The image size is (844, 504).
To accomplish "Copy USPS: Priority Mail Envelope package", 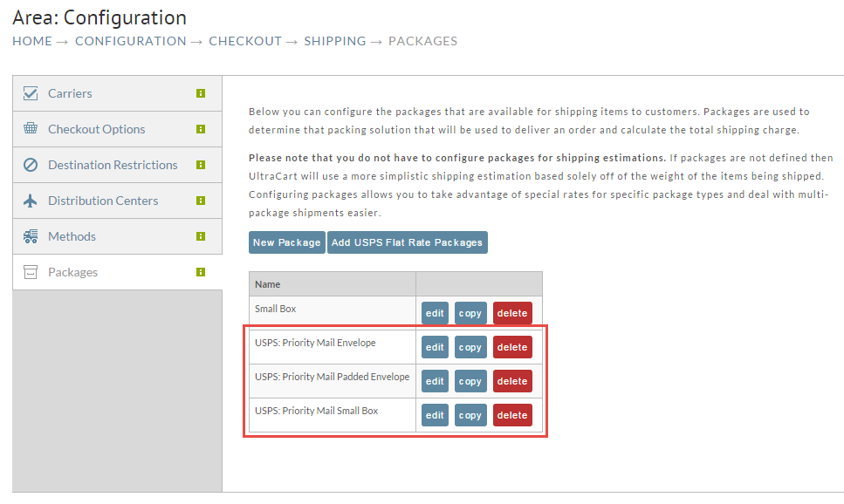I will [x=470, y=347].
